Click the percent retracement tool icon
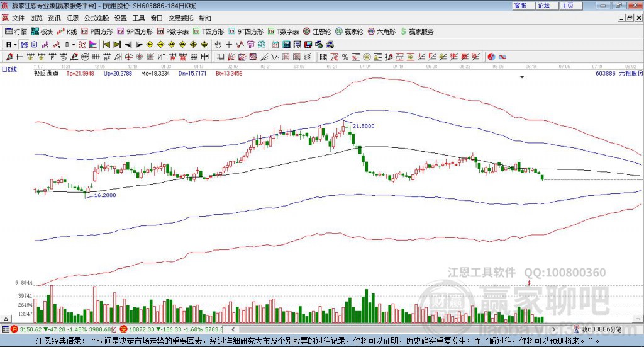This screenshot has width=644, height=347. coord(345,57)
